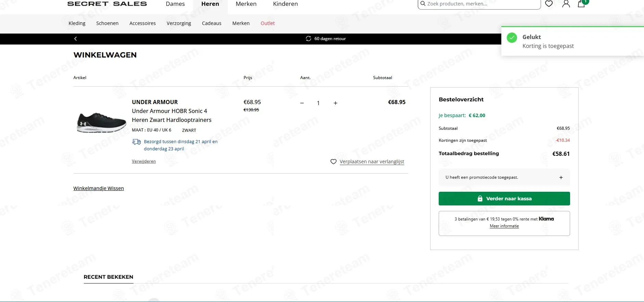
Task: Click the search products input field
Action: click(x=479, y=4)
